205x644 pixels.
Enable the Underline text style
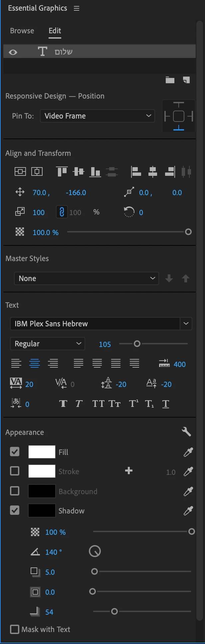pyautogui.click(x=165, y=404)
